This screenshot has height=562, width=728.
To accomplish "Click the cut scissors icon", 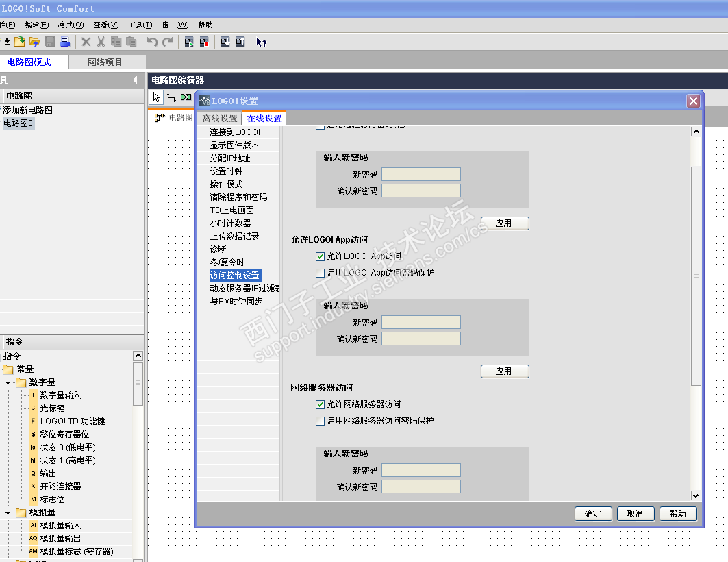I will click(101, 42).
